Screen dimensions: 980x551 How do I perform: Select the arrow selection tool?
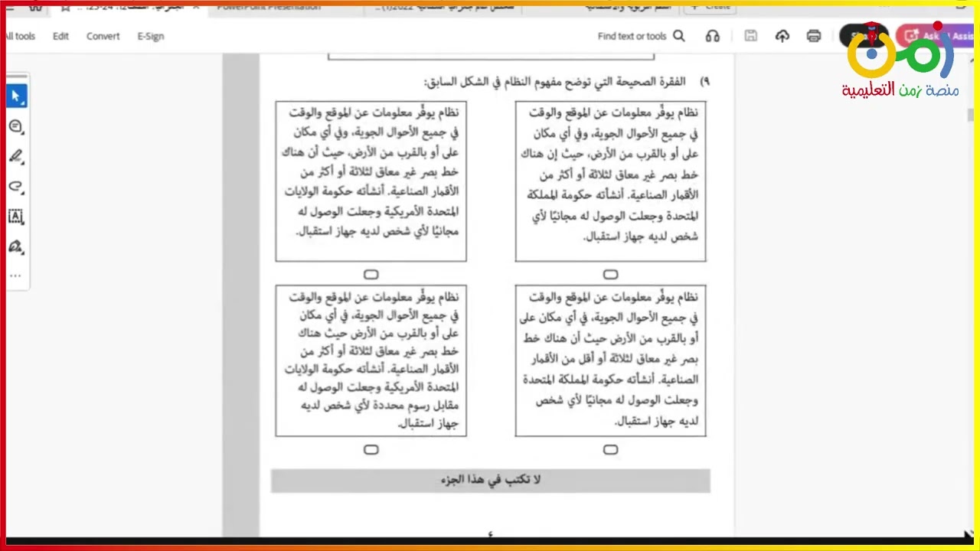click(x=16, y=96)
